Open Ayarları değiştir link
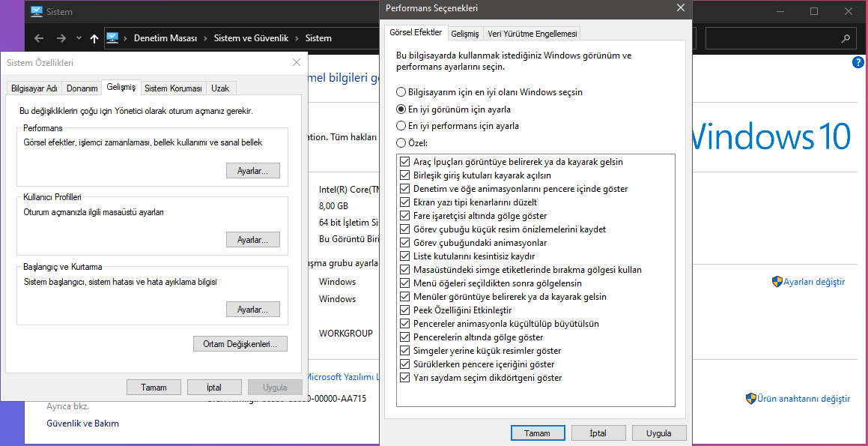868x446 pixels. [x=814, y=281]
